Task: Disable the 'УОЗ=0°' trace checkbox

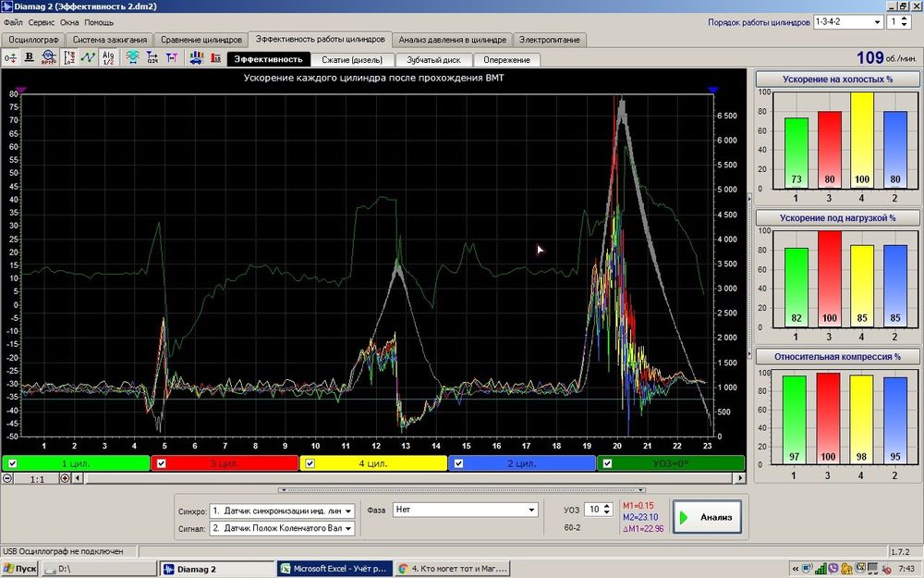Action: point(607,463)
